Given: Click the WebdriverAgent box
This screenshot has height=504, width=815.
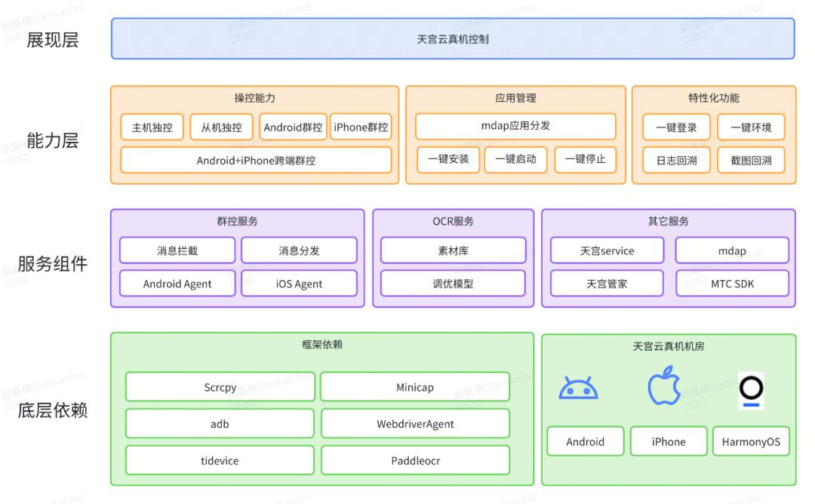Looking at the screenshot, I should pyautogui.click(x=415, y=424).
